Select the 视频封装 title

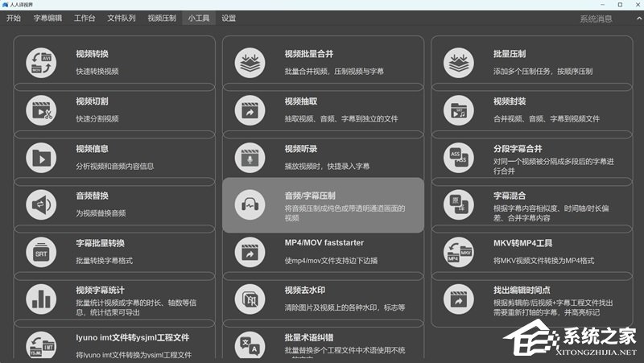coord(510,101)
